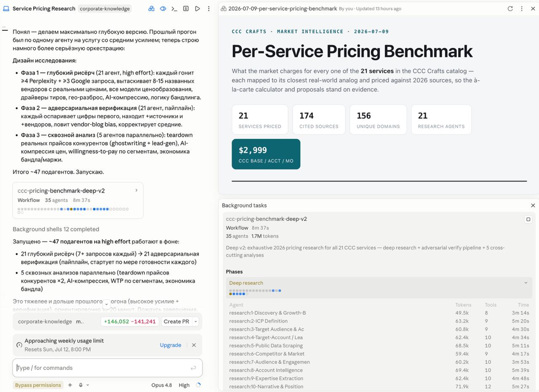Click the laptop icon beside Service Pricing Research
The width and height of the screenshot is (539, 392).
point(6,8)
